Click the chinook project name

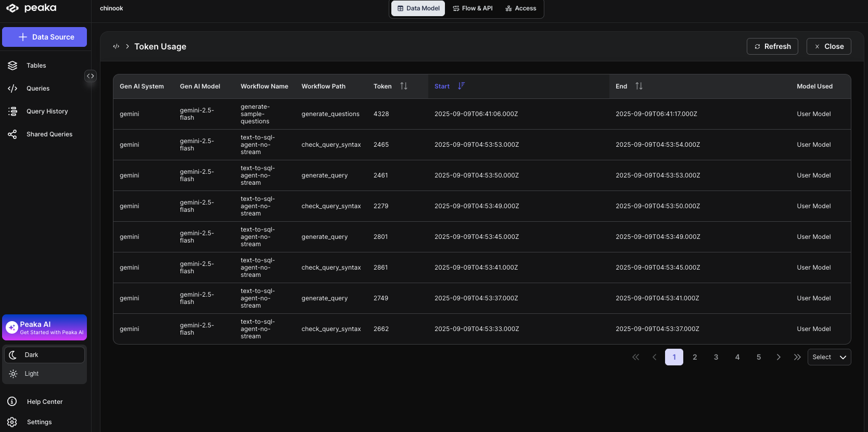point(111,8)
